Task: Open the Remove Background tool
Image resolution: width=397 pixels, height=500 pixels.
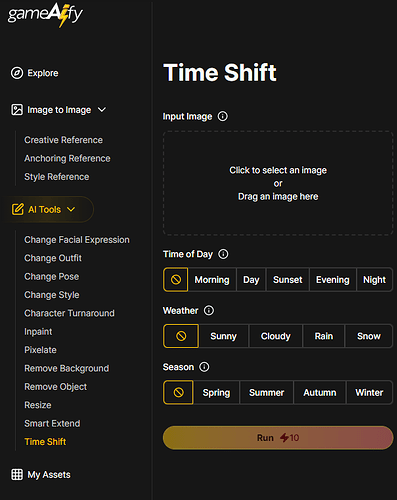Action: (67, 368)
